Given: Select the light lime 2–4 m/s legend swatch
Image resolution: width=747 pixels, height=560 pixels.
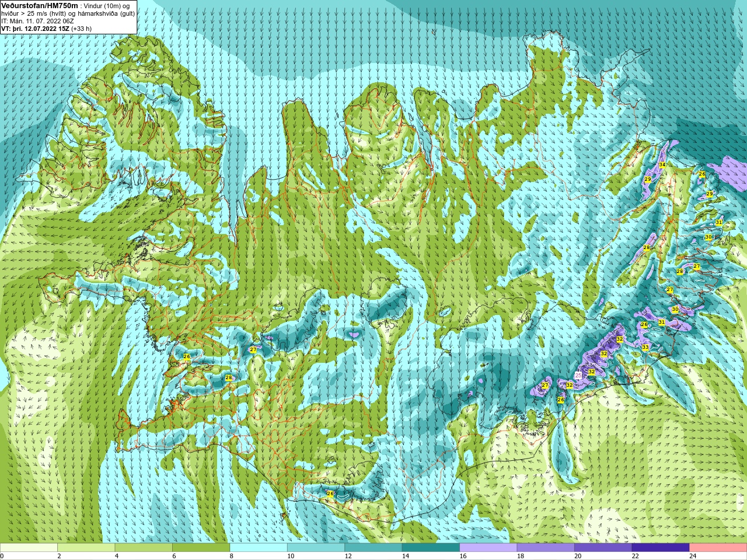Looking at the screenshot, I should click(x=86, y=548).
